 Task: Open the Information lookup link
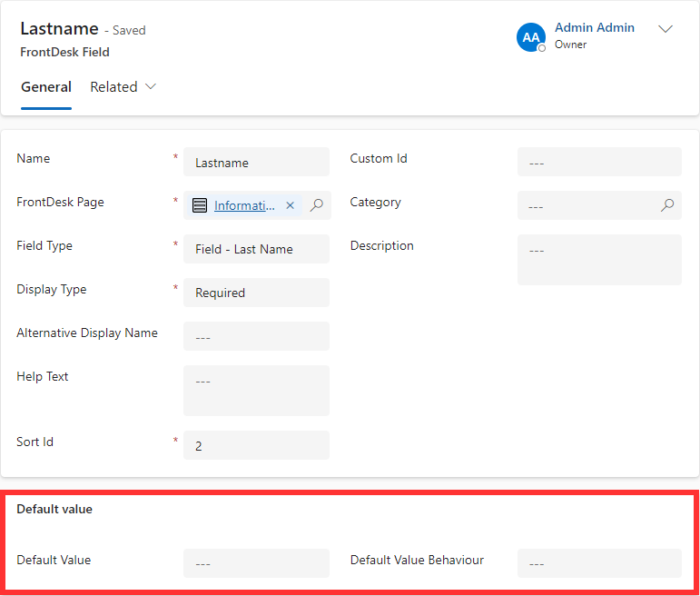coord(244,205)
